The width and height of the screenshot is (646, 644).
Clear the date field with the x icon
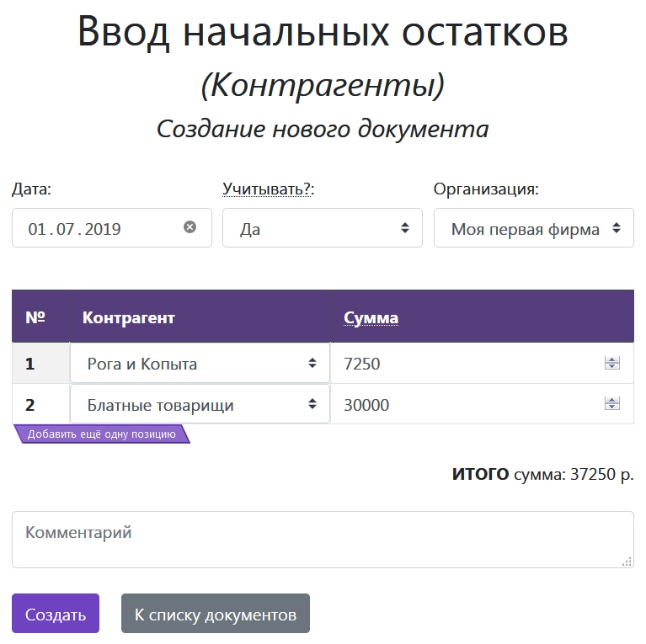click(190, 227)
